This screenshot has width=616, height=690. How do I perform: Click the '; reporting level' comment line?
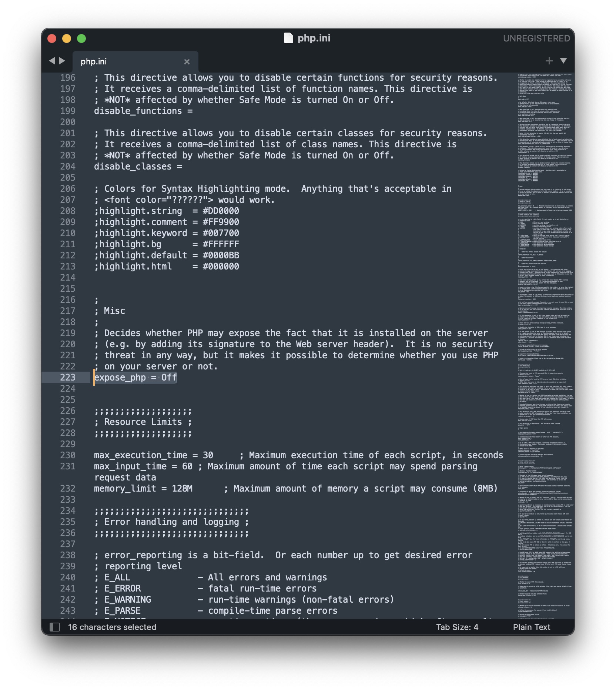138,566
